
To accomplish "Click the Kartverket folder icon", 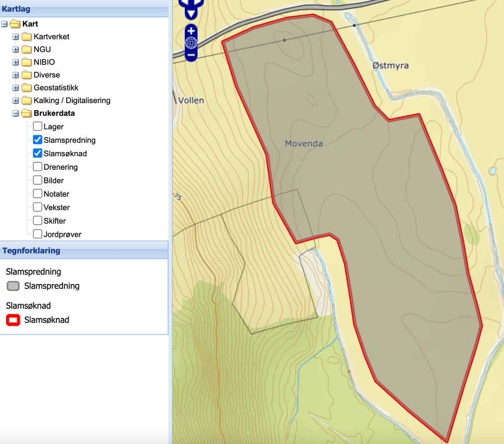I will tap(27, 37).
